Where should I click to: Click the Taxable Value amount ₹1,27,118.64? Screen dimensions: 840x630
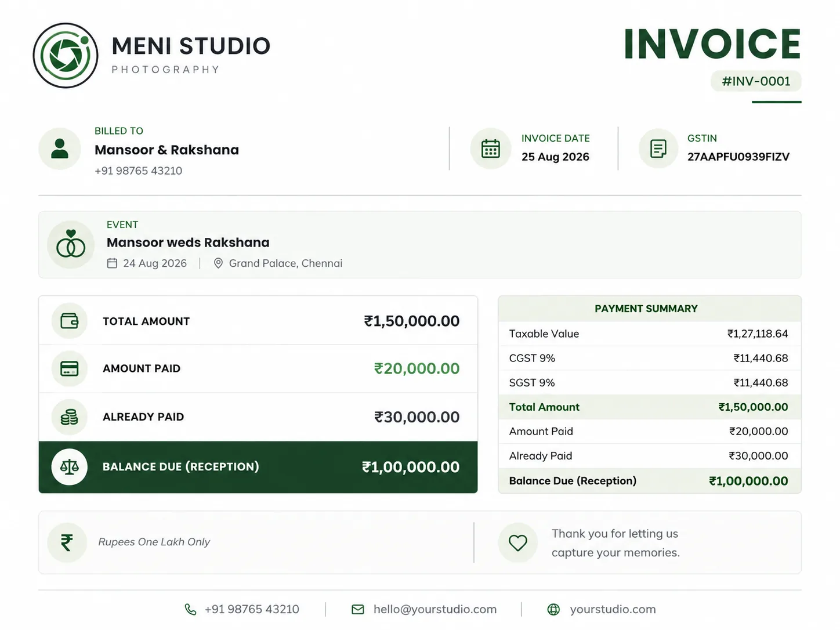pyautogui.click(x=758, y=334)
